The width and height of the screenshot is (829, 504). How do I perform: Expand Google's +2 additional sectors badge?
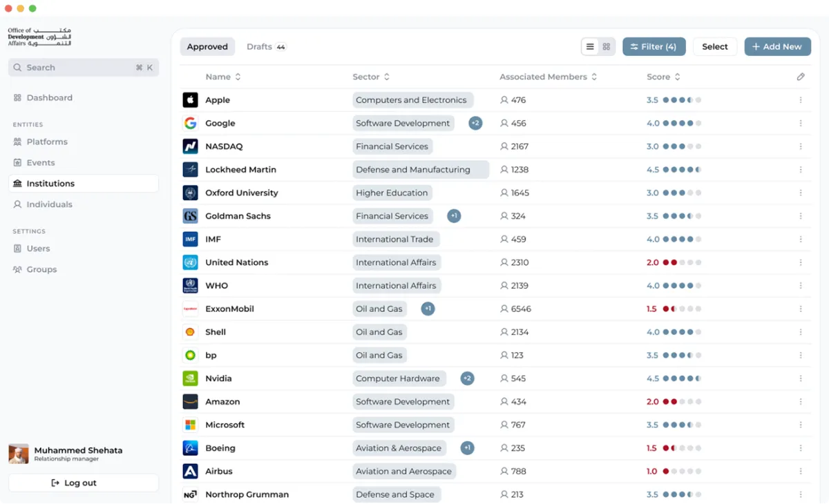[x=475, y=124]
